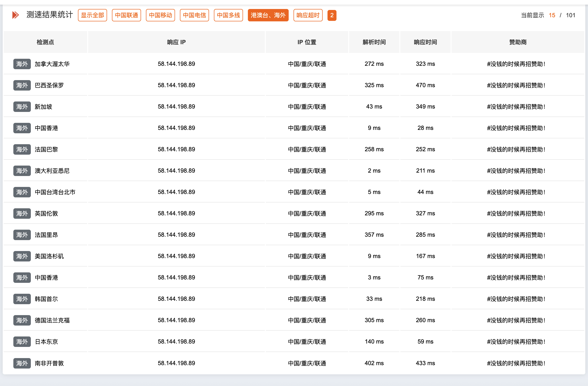588x386 pixels.
Task: Click the 法国巴黎 test point name
Action: (46, 150)
